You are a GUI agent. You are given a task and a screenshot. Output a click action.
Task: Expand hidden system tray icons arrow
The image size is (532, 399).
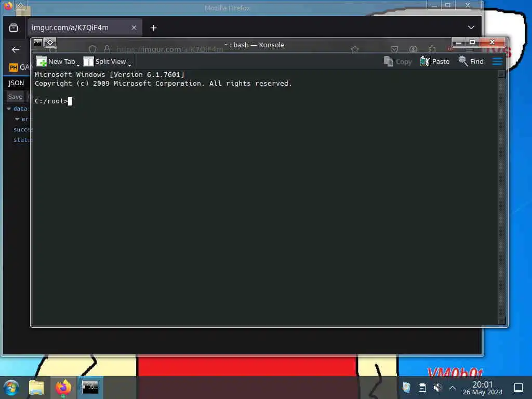pyautogui.click(x=453, y=388)
